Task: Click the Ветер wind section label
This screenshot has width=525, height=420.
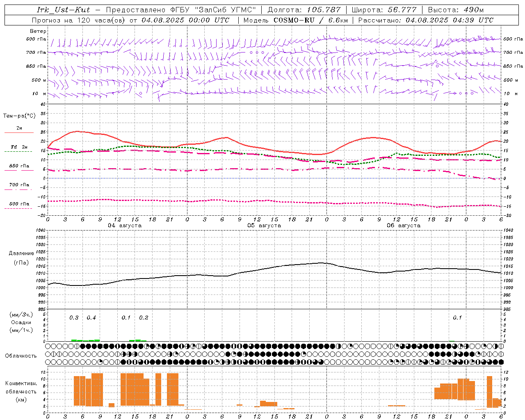Action: click(x=38, y=31)
